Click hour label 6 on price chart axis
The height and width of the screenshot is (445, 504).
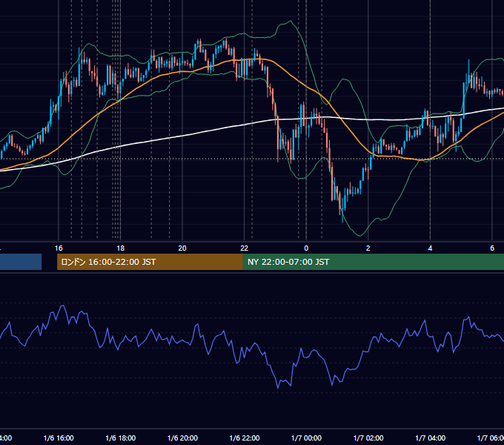[x=492, y=248]
